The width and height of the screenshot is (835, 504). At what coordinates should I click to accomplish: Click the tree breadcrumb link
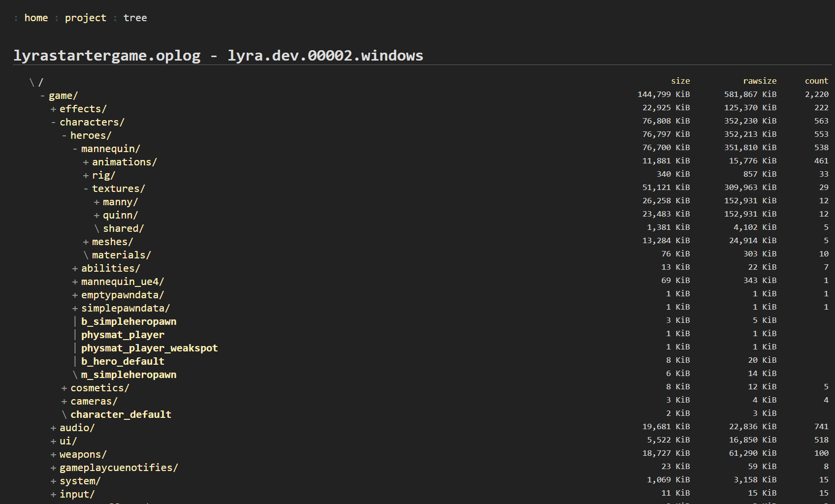[x=135, y=18]
